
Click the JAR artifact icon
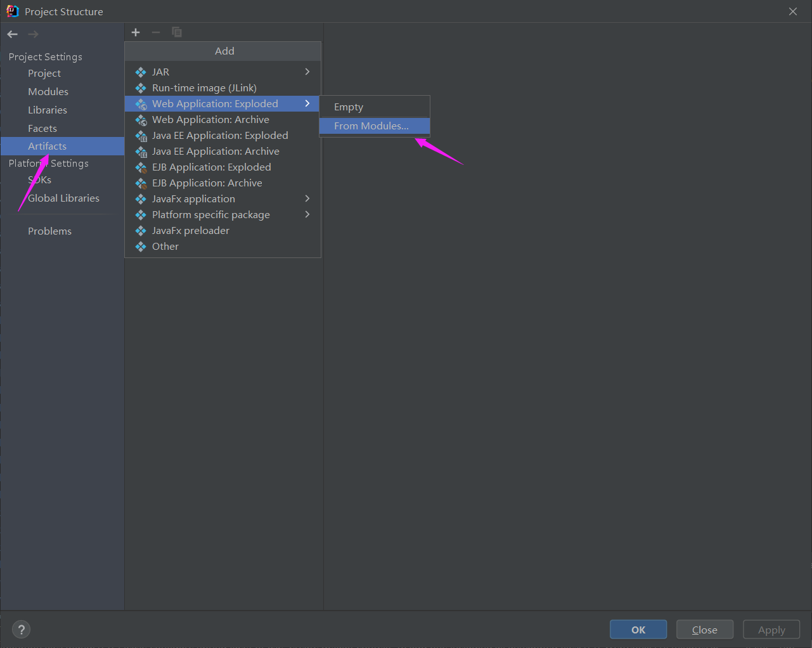pos(141,72)
